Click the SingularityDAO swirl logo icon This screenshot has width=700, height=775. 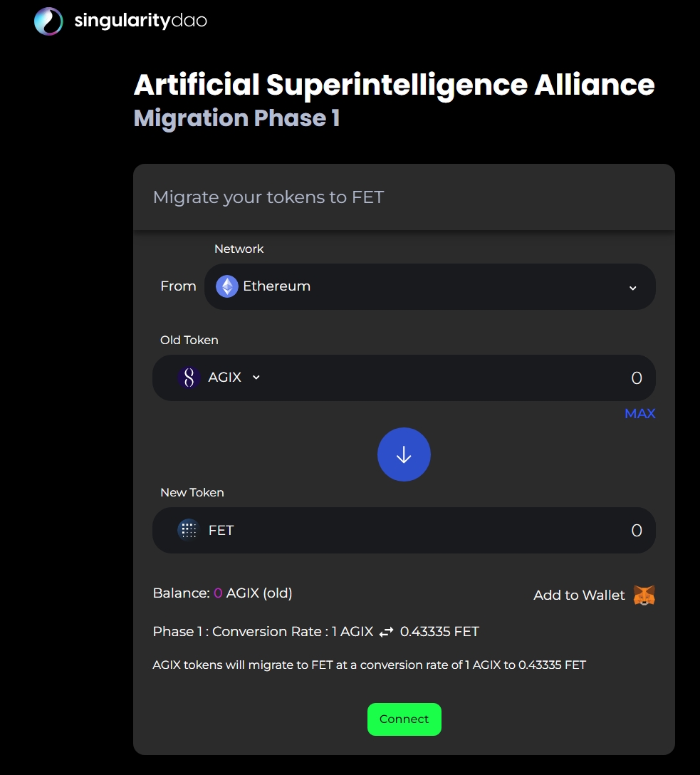[48, 21]
